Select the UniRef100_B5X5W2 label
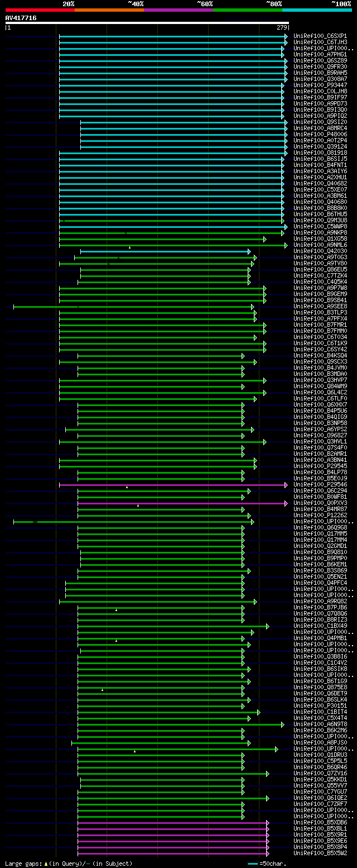 click(x=320, y=853)
